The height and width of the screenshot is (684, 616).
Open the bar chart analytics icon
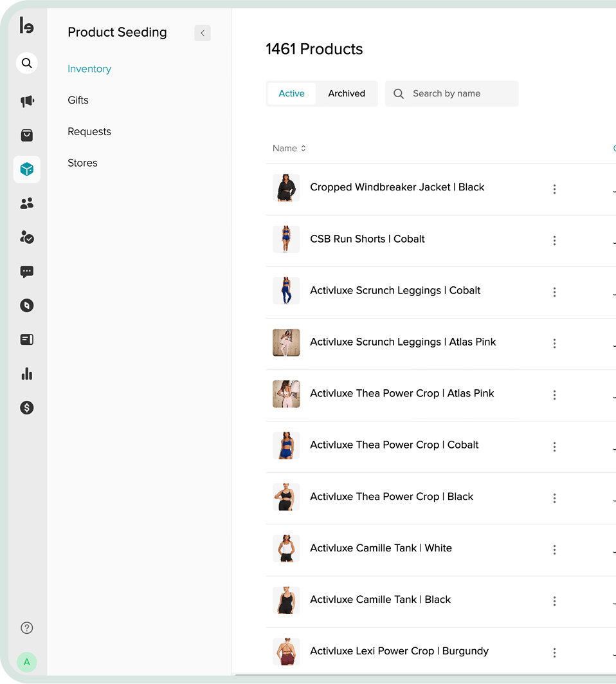(x=27, y=374)
